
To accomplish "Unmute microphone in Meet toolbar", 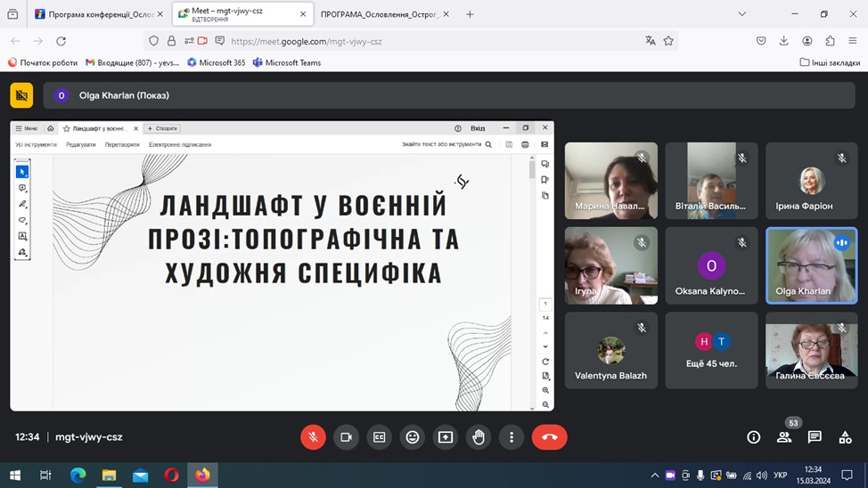I will (313, 437).
